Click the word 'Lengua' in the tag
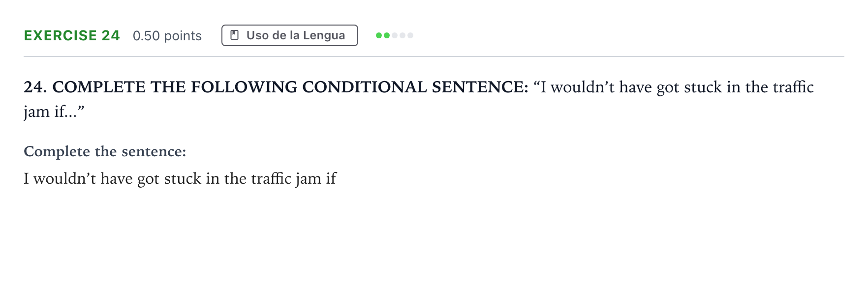The image size is (868, 282). coord(324,35)
